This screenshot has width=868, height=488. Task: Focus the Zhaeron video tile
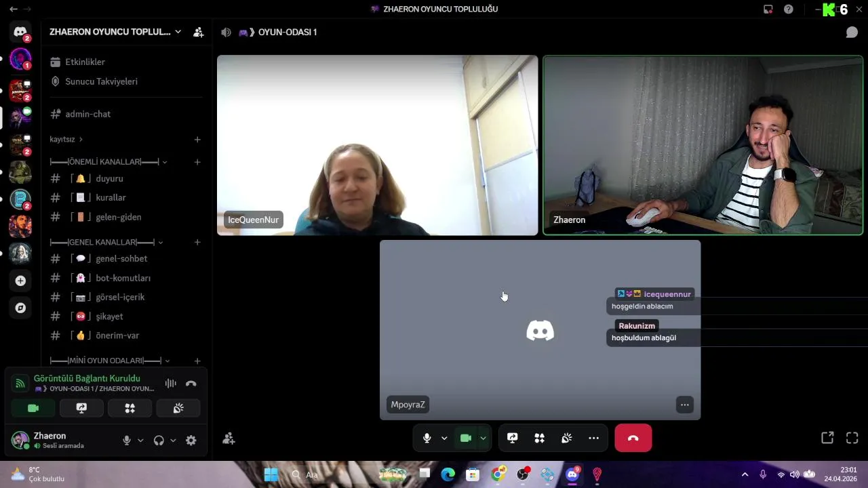click(x=703, y=145)
